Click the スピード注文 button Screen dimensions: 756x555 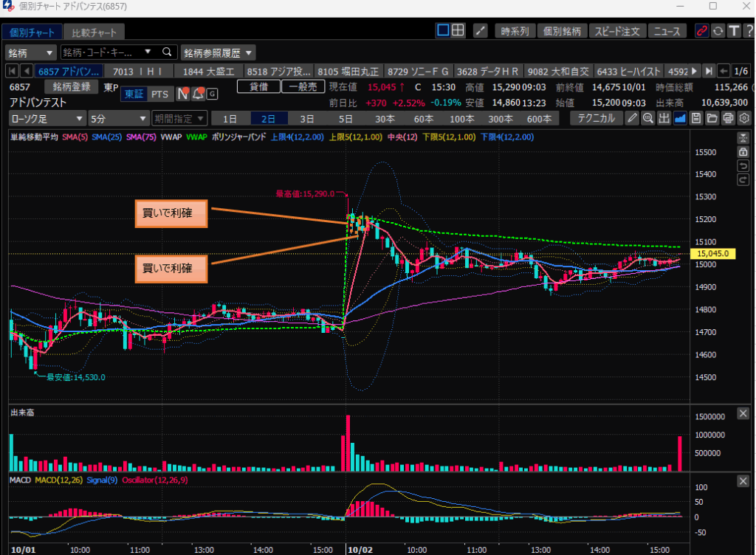[x=617, y=31]
